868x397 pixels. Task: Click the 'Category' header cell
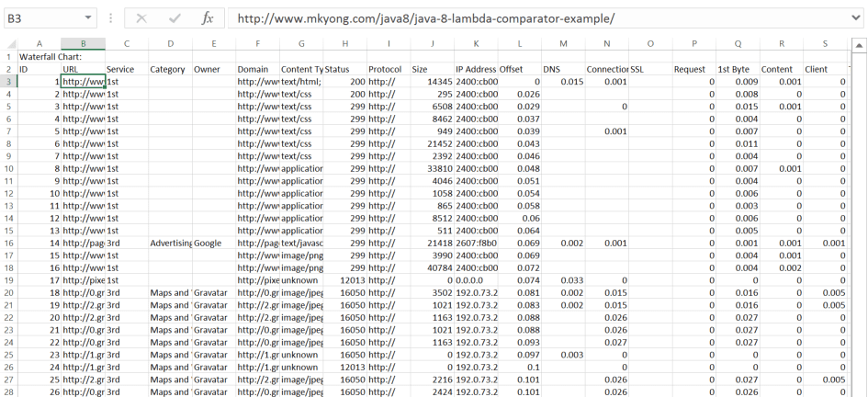click(x=171, y=69)
